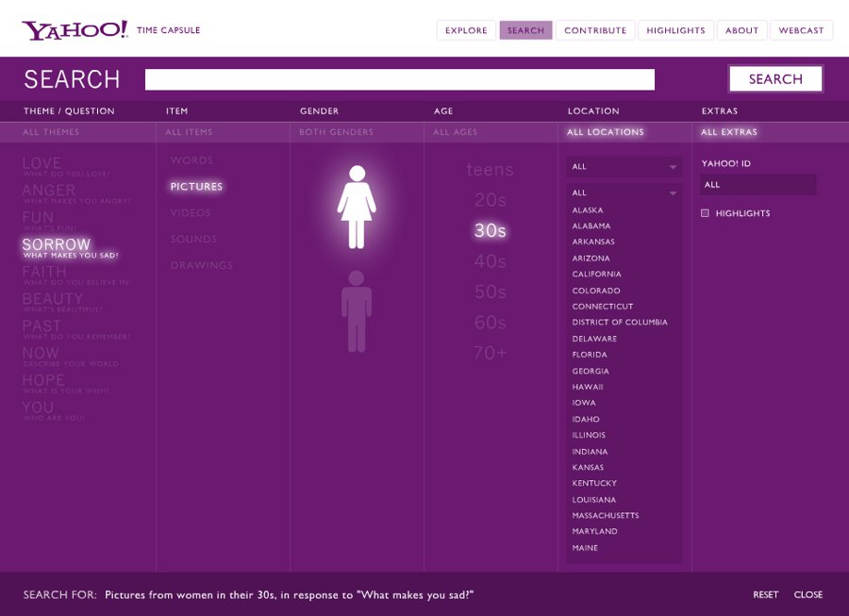Select the female gender icon
Screen dimensions: 849x616
[x=357, y=207]
